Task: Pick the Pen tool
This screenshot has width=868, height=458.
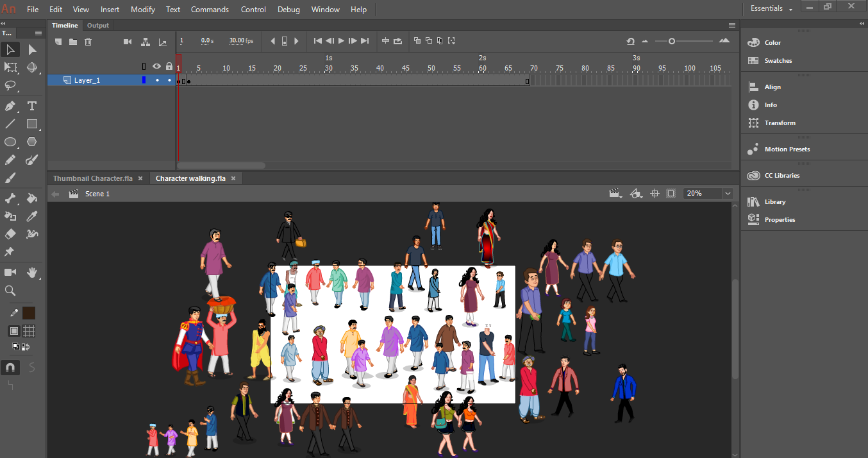Action: coord(10,106)
